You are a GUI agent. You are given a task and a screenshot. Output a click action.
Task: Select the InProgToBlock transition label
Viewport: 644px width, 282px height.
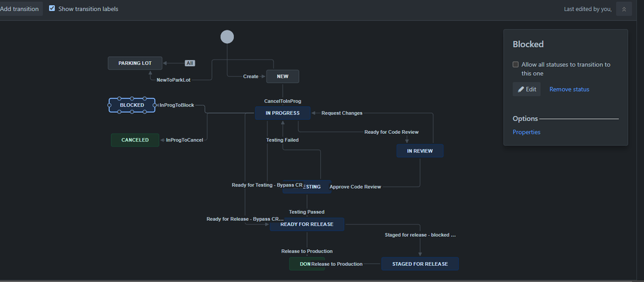tap(177, 105)
